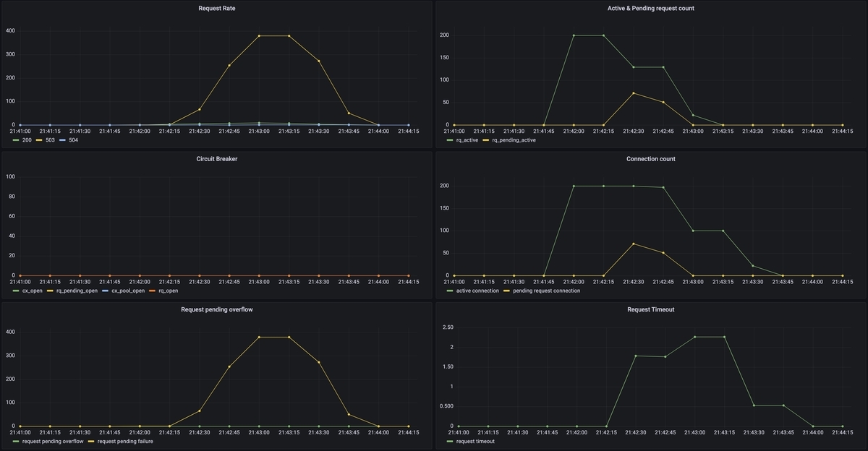Select the rq_active legend item
The height and width of the screenshot is (451, 868).
[463, 140]
